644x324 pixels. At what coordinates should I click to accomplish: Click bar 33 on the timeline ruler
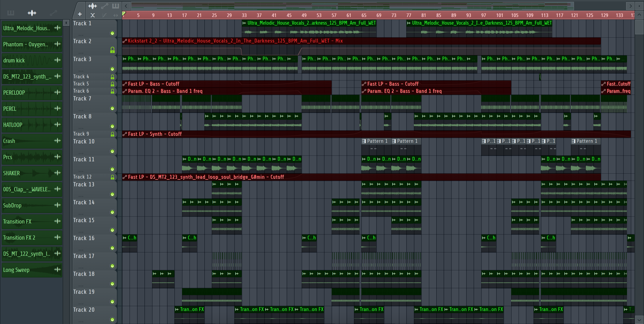[244, 15]
